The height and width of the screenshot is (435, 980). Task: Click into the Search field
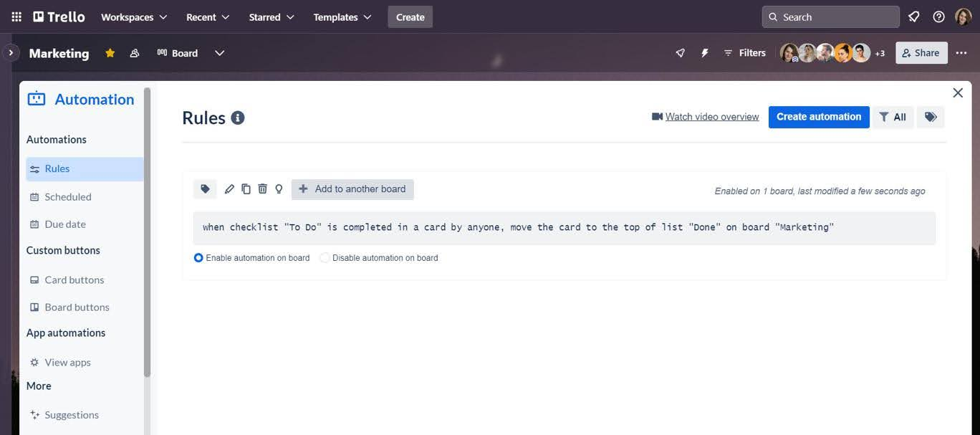click(831, 16)
